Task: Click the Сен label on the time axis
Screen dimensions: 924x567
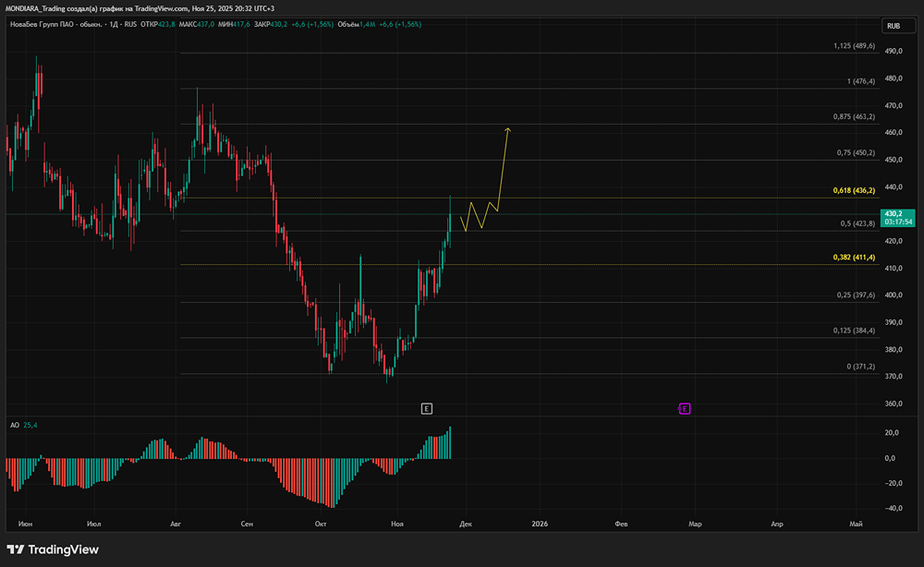Action: point(247,524)
